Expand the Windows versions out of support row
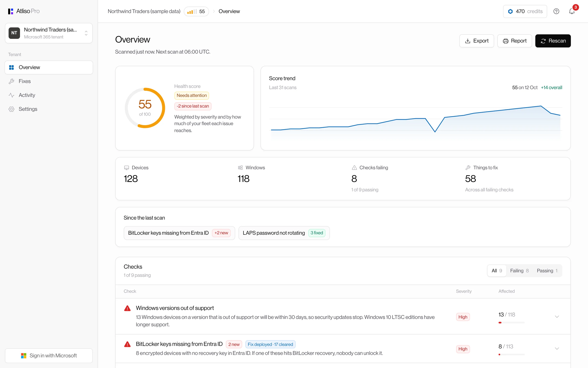This screenshot has width=588, height=368. (x=557, y=316)
